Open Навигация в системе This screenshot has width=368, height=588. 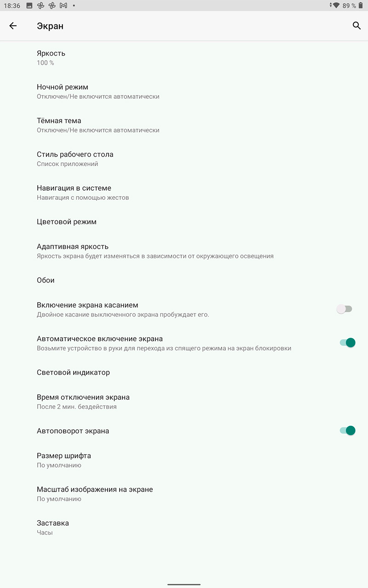pyautogui.click(x=74, y=192)
